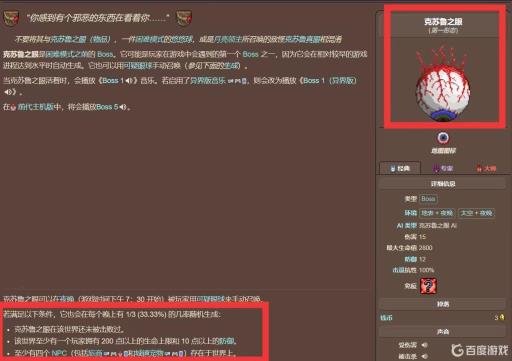
Task: Play the 被击杀 killed sound speaker icon
Action: point(424,356)
